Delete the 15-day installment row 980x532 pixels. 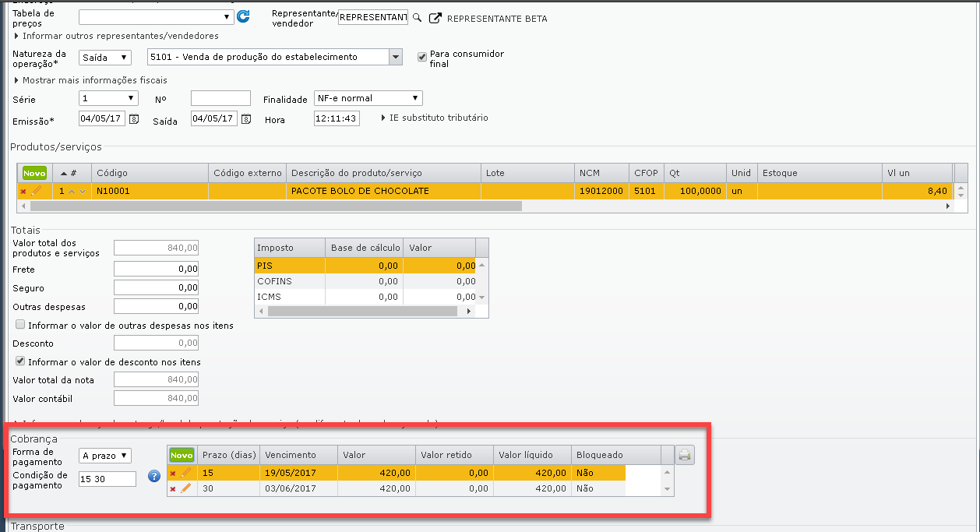pyautogui.click(x=173, y=473)
